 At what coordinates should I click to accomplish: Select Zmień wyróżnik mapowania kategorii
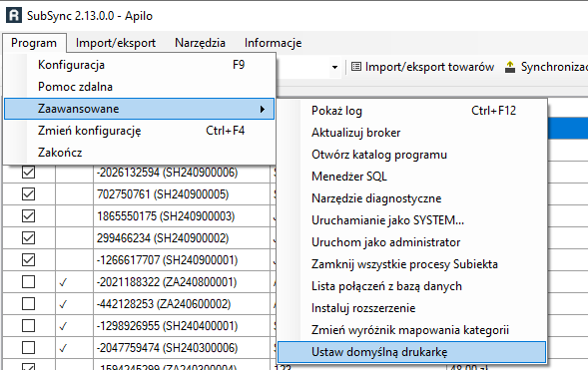point(411,330)
